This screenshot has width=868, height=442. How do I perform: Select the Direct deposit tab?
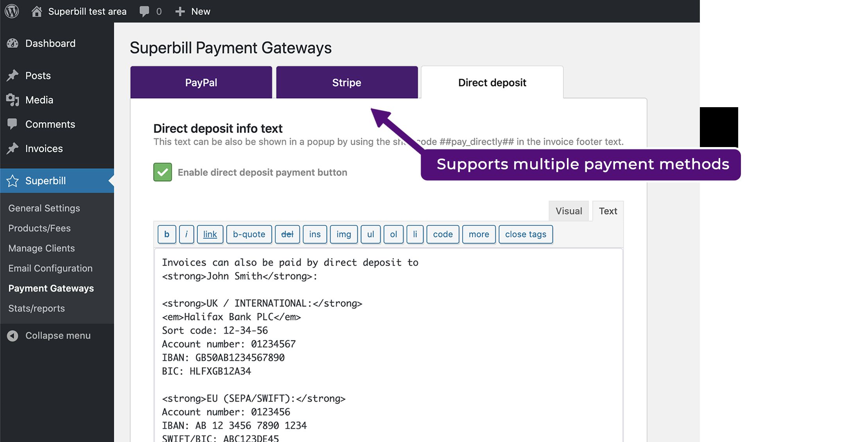click(x=492, y=82)
